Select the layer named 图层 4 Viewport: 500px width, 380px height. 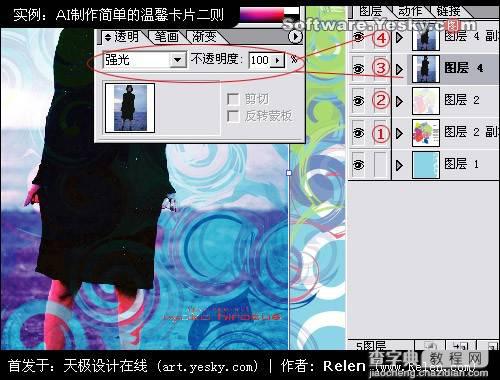point(464,68)
